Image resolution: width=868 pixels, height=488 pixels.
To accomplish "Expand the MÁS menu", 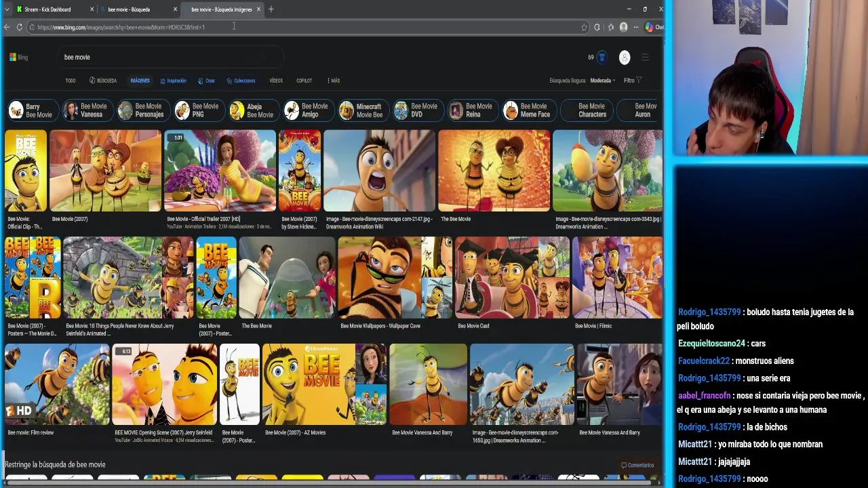I will [333, 81].
